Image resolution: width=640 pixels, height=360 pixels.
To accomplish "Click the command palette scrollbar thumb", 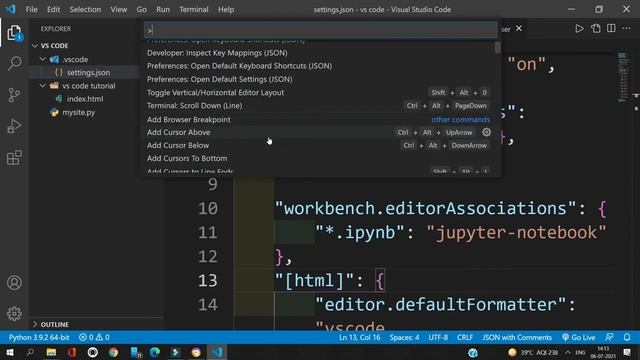I will point(498,47).
